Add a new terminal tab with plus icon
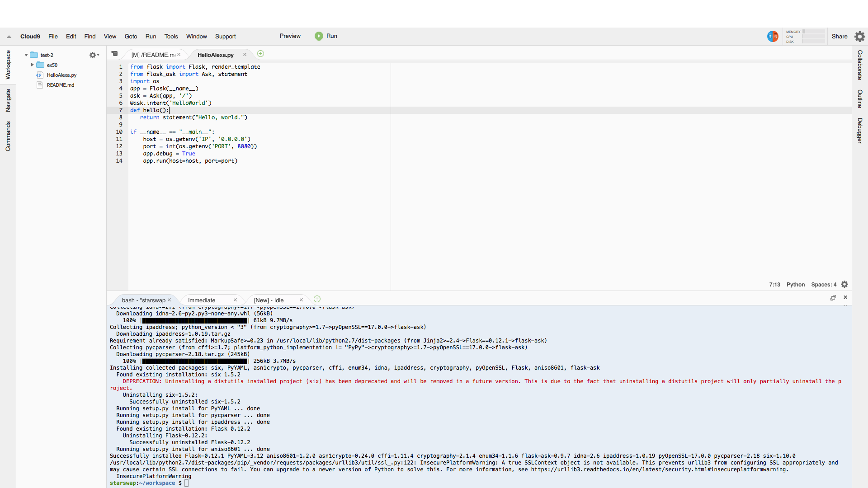This screenshot has height=488, width=868. tap(317, 299)
